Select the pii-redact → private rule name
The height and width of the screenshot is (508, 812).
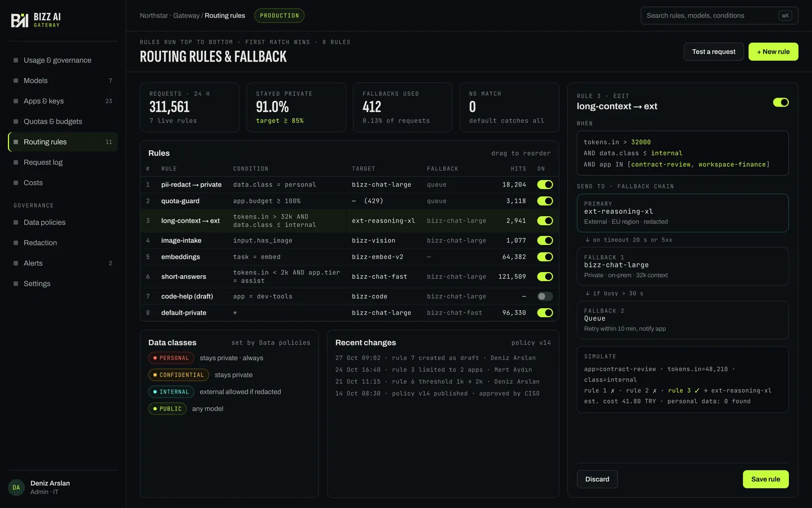191,185
